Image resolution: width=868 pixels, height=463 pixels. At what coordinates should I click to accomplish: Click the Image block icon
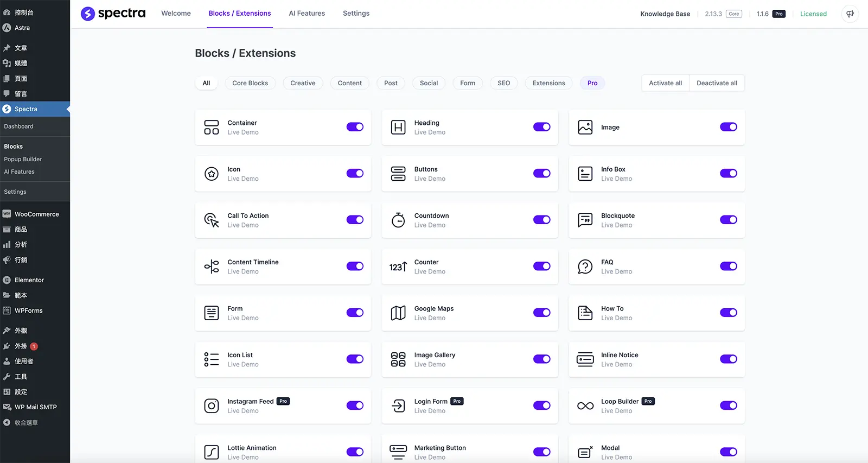pos(585,128)
